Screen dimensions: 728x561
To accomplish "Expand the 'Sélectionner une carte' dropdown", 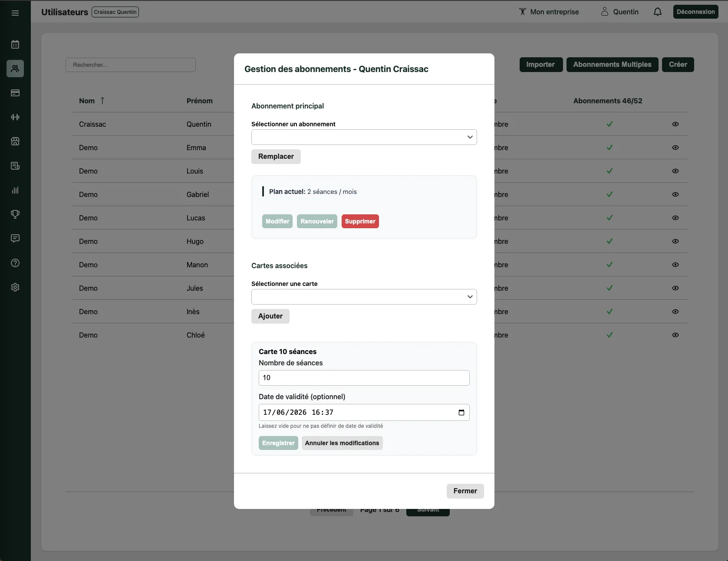I will coord(364,297).
